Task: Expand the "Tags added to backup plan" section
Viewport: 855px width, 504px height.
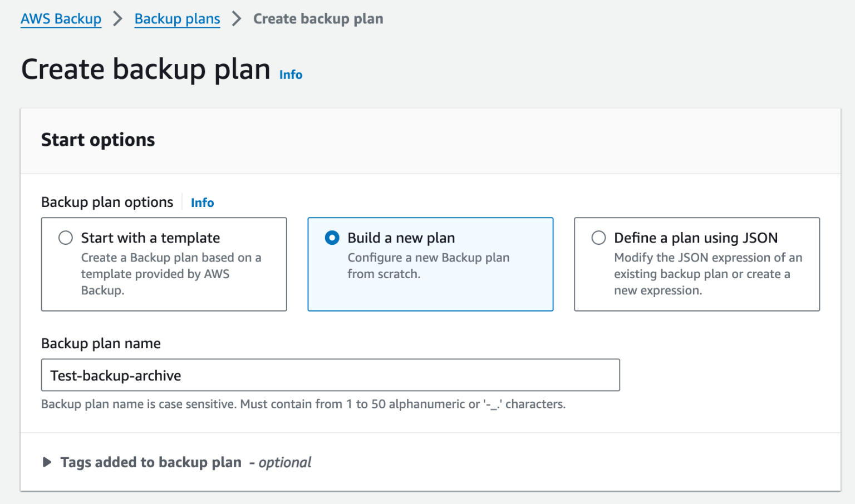Action: [x=151, y=462]
